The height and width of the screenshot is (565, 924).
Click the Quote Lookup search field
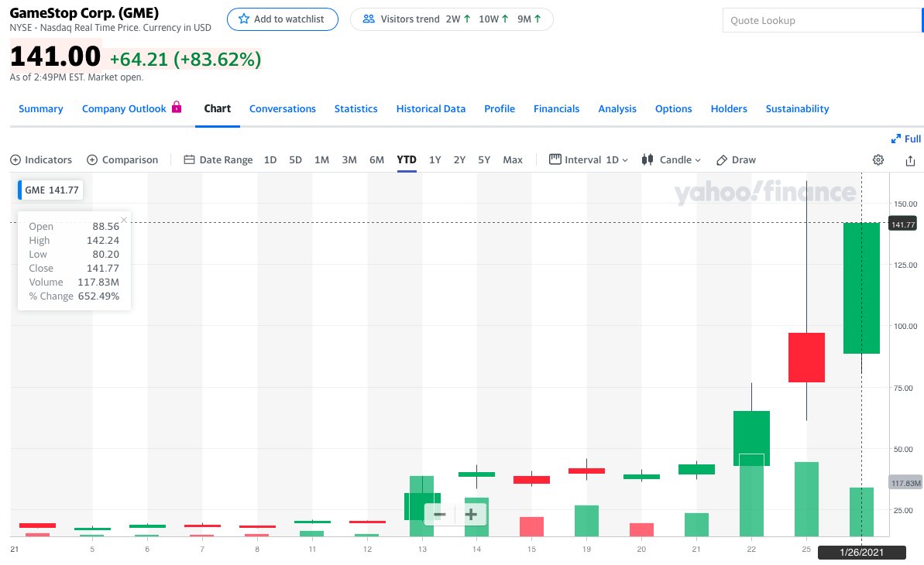[823, 21]
